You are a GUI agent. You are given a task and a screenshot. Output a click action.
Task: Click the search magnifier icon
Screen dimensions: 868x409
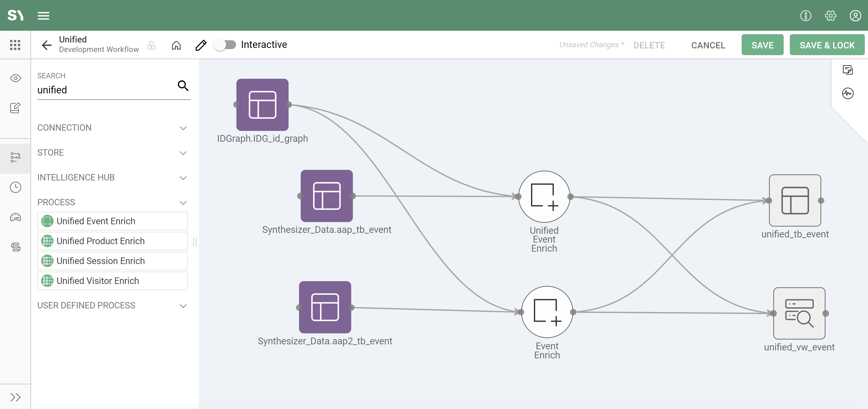183,86
